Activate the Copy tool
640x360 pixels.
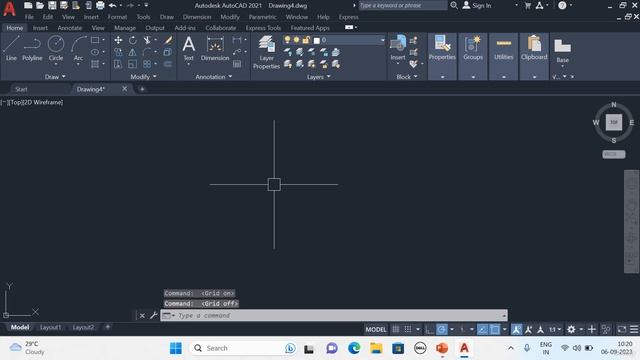tap(118, 52)
